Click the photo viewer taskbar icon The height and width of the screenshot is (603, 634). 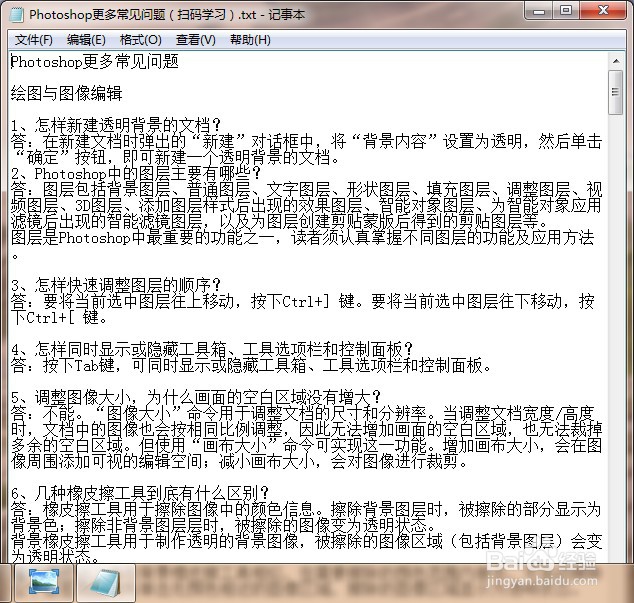click(x=44, y=582)
